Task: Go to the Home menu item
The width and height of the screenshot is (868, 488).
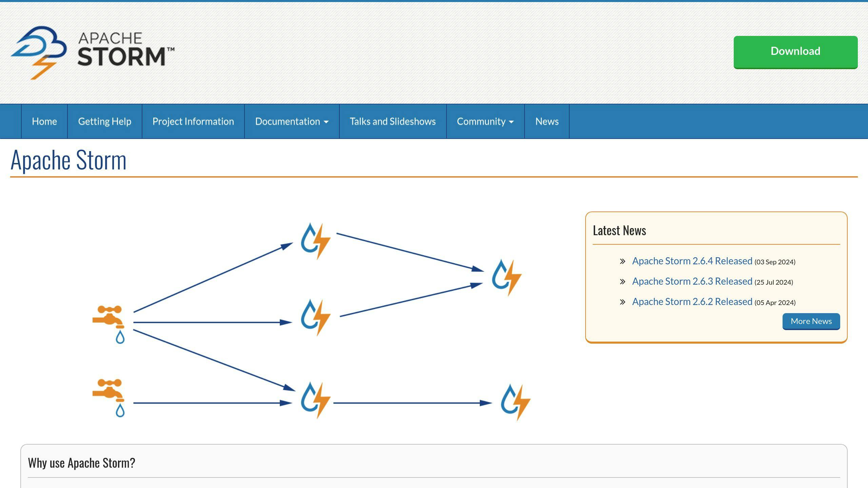Action: coord(44,121)
